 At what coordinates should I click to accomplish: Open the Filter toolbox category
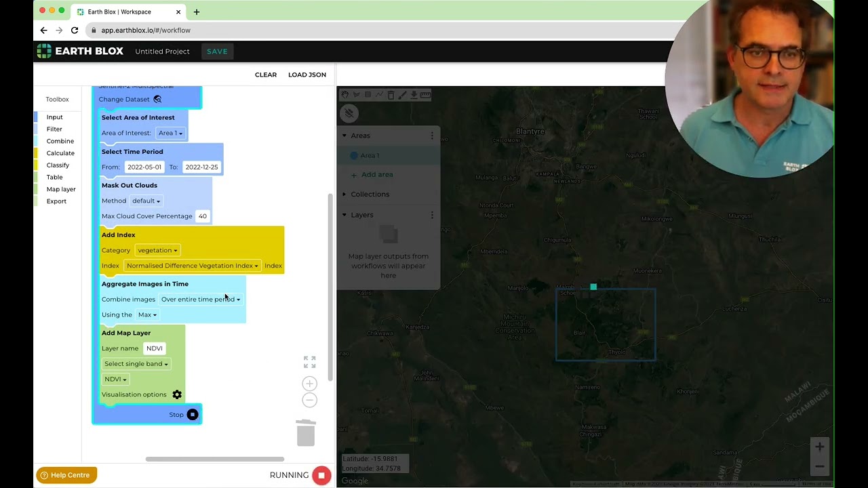coord(54,129)
